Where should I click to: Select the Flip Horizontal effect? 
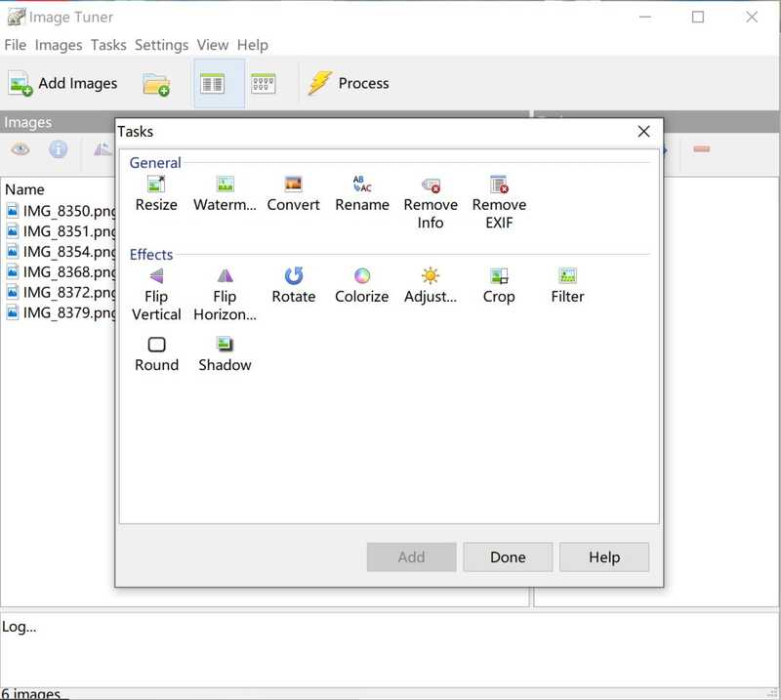tap(226, 295)
